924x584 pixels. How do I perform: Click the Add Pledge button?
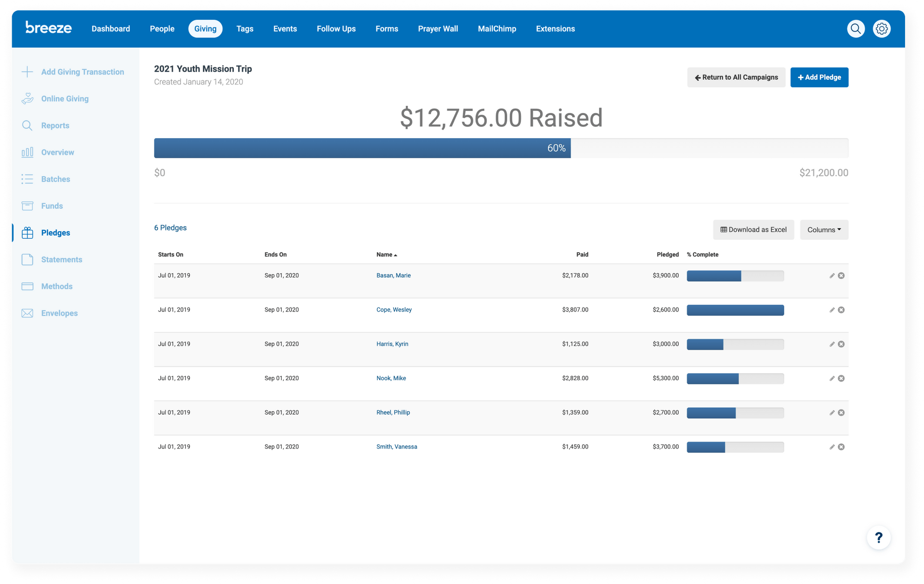[x=819, y=77]
